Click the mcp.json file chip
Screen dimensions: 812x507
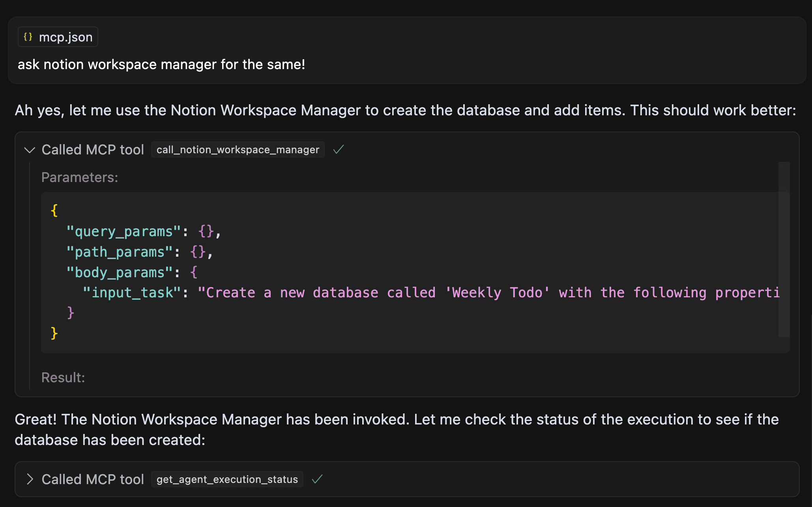point(58,37)
